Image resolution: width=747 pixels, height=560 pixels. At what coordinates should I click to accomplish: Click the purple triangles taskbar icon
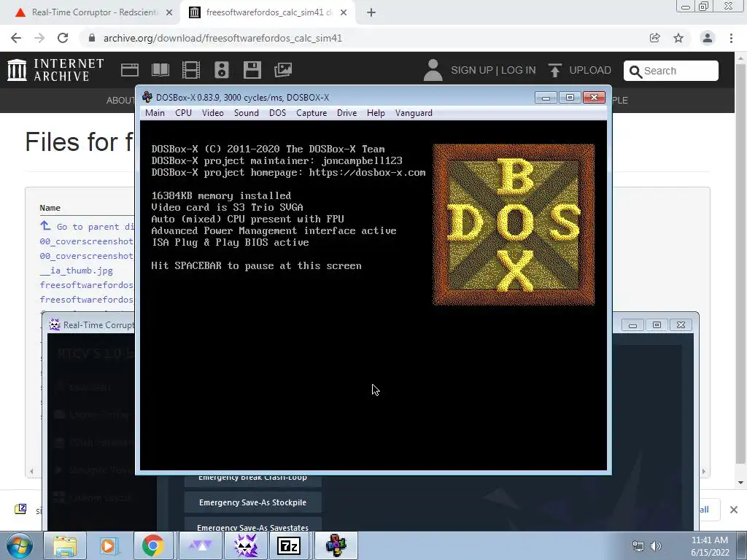pyautogui.click(x=200, y=545)
